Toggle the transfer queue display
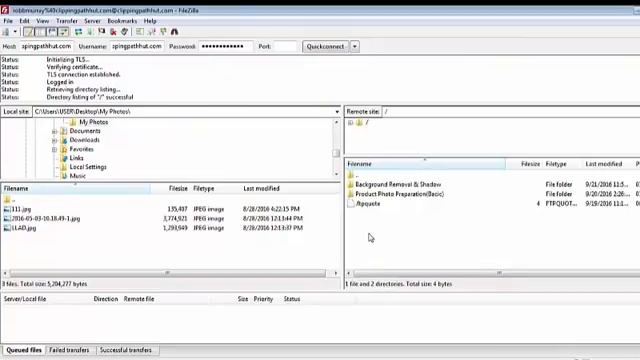This screenshot has height=360, width=640. (64, 31)
